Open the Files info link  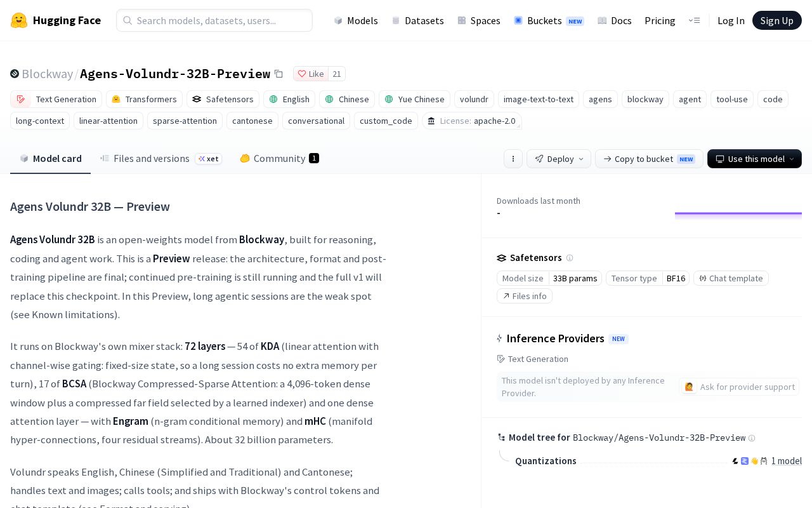[525, 296]
